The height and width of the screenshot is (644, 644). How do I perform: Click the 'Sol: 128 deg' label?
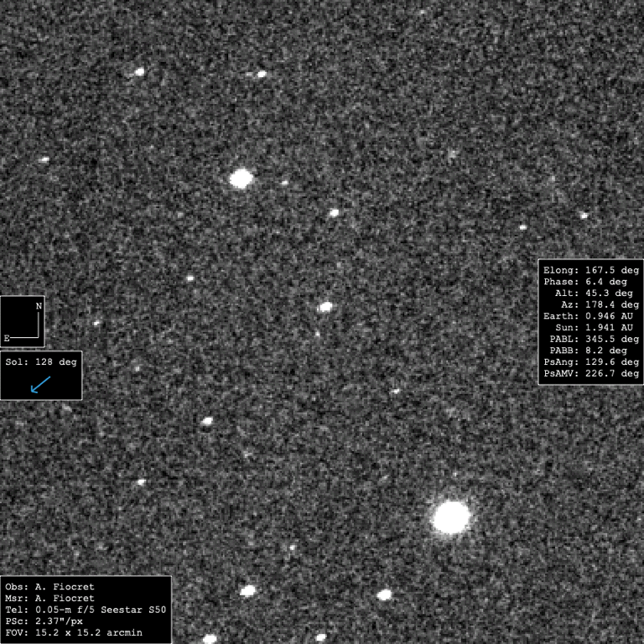tap(41, 362)
